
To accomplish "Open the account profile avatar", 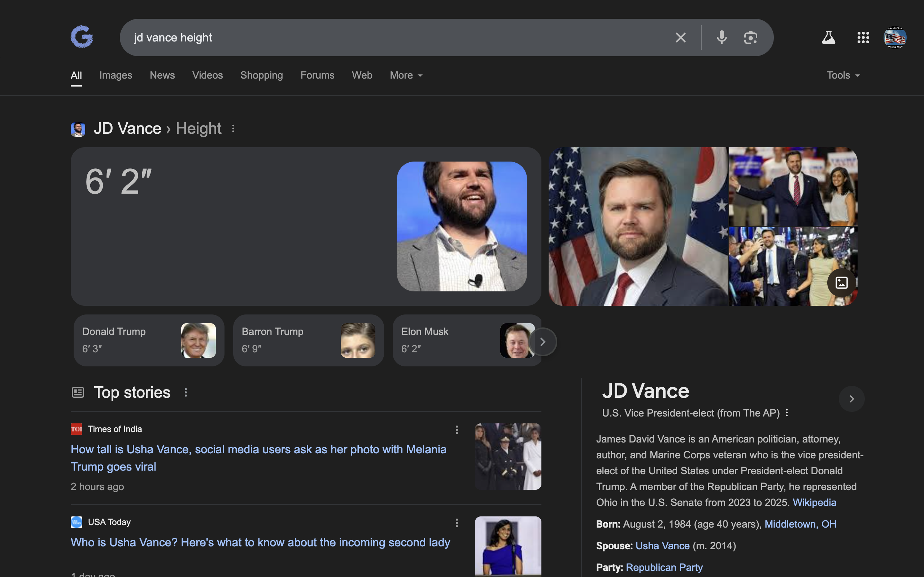I will click(x=895, y=38).
